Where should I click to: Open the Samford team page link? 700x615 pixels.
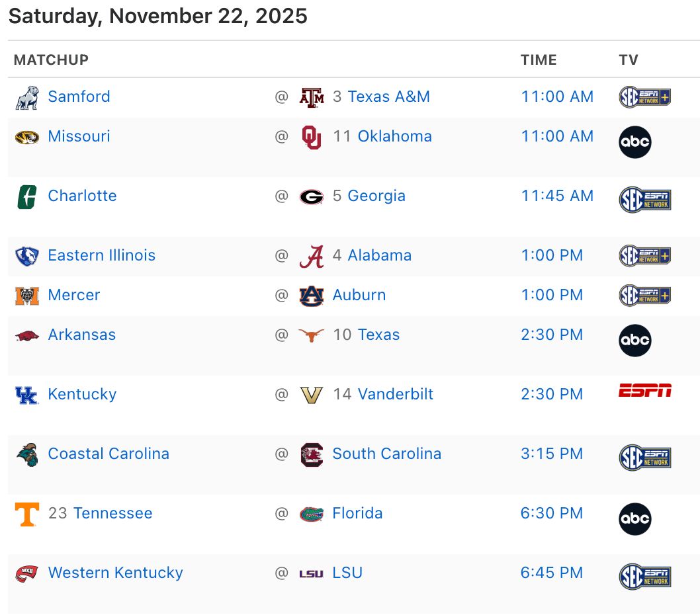[79, 97]
